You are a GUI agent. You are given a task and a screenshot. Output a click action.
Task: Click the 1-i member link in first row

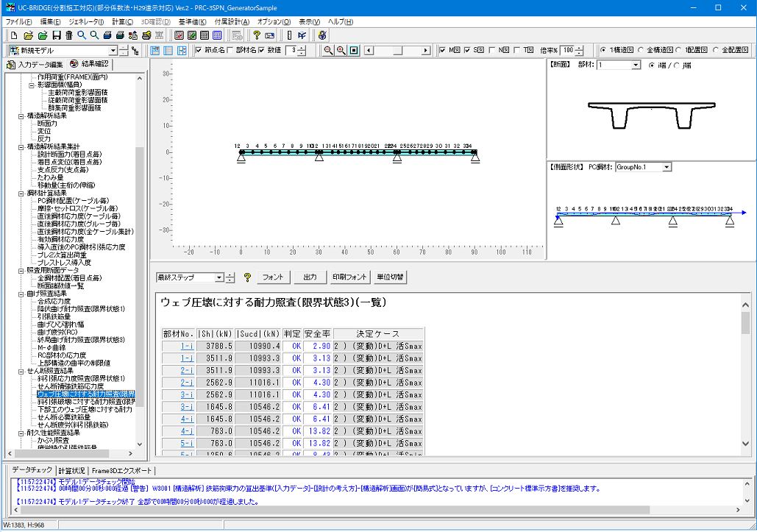[x=187, y=346]
